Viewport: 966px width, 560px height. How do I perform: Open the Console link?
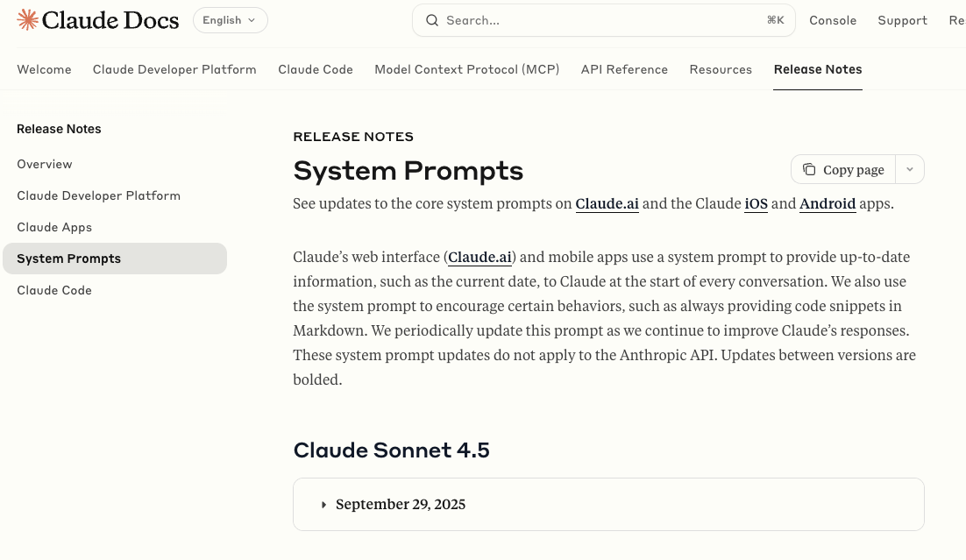point(833,20)
